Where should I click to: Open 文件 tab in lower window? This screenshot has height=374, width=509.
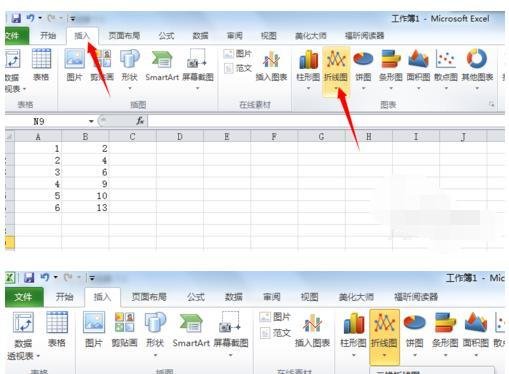(23, 297)
